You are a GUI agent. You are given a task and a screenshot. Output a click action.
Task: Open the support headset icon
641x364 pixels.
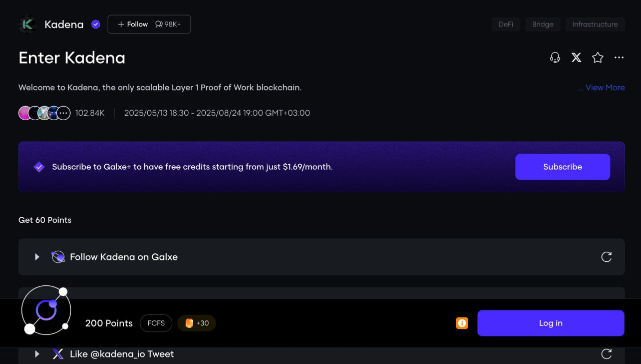click(555, 58)
